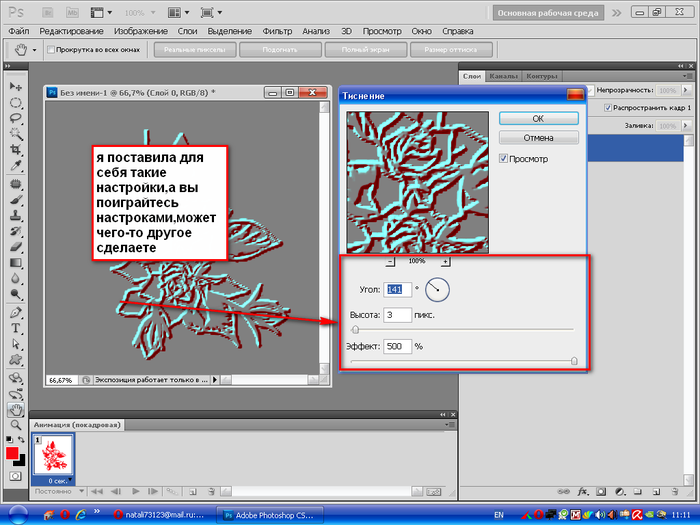Open the Изображение menu
The image size is (700, 525).
point(141,31)
